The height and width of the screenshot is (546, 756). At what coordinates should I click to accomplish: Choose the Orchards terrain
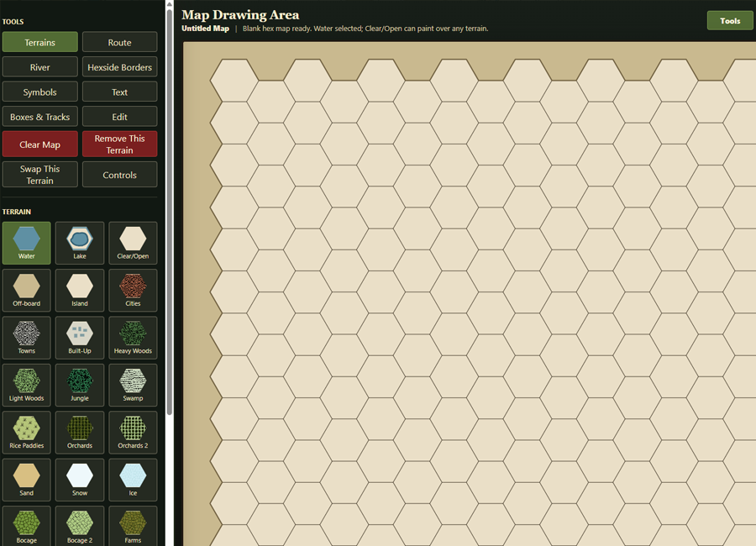point(80,432)
